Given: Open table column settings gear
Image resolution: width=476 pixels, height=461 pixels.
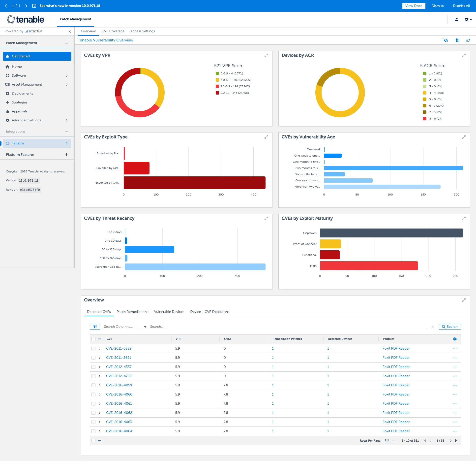Looking at the screenshot, I should click(x=455, y=339).
